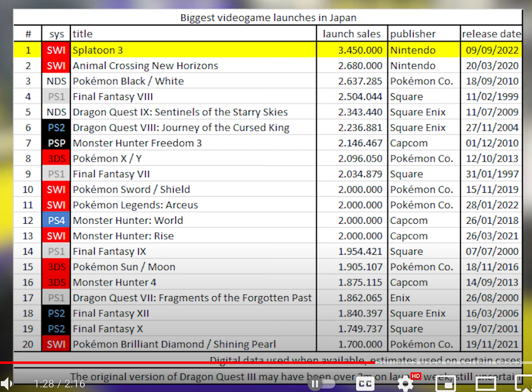The image size is (532, 392).
Task: Click 'Final Fantasy VII' in row 9
Action: [111, 174]
